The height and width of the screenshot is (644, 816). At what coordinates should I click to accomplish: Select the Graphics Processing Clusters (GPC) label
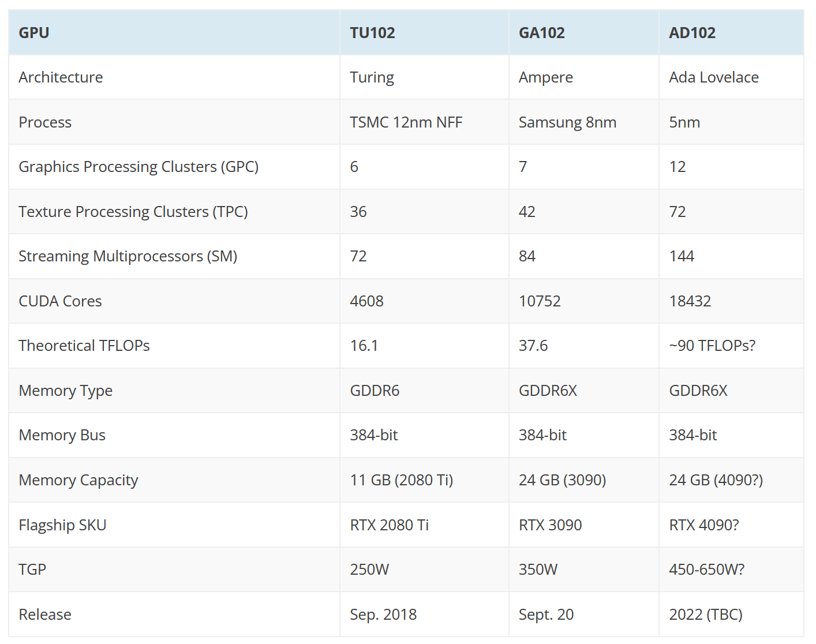pos(139,167)
